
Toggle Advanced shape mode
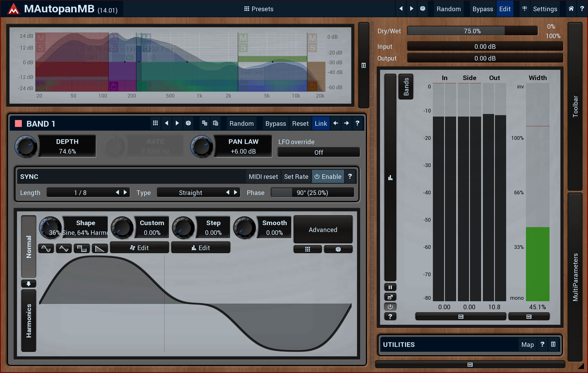coord(323,230)
